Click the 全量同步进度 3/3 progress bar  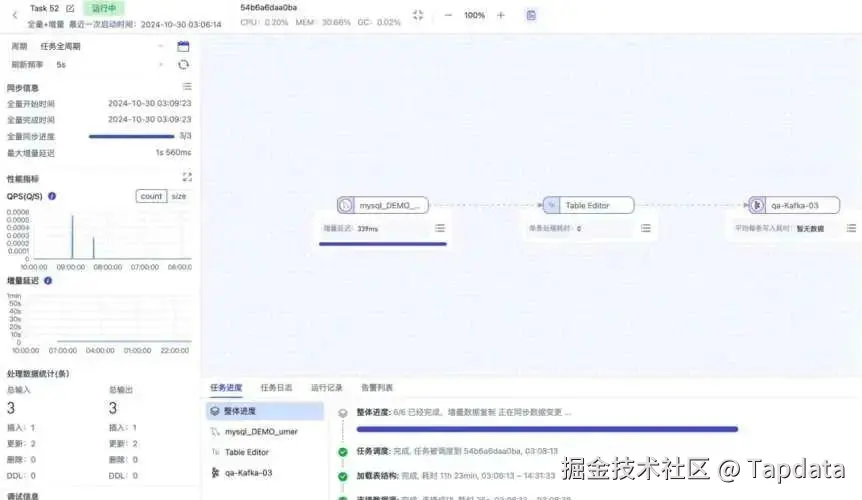pyautogui.click(x=131, y=136)
